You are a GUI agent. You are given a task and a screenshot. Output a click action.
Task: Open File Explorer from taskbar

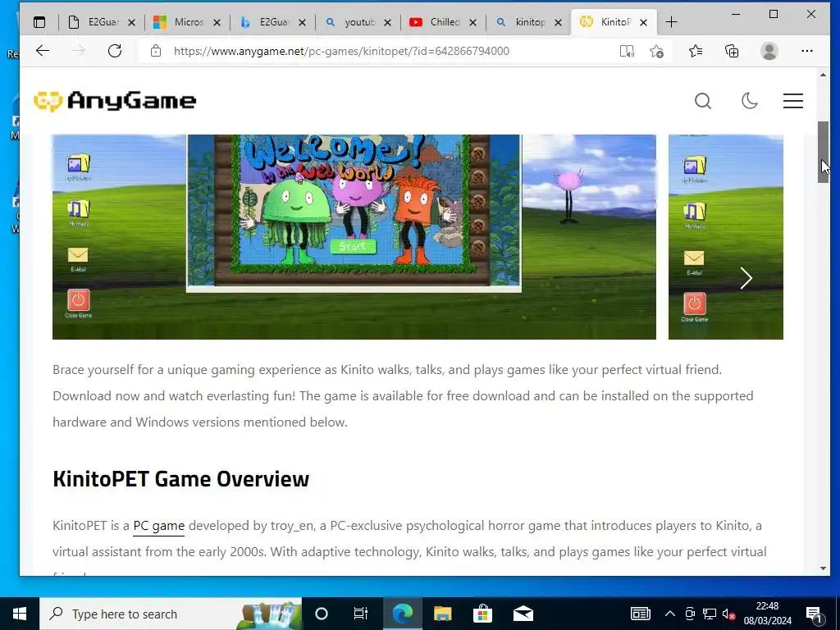click(442, 614)
